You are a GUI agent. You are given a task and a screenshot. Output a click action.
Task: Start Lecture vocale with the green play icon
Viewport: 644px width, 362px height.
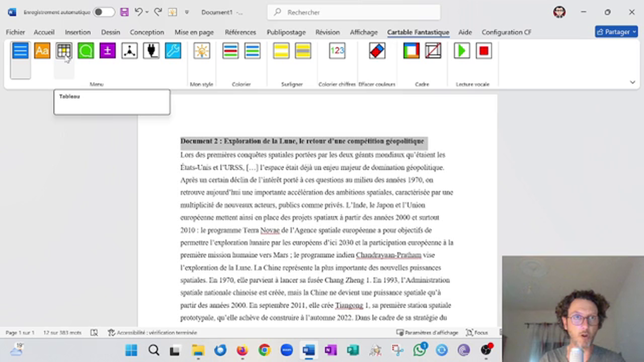point(461,50)
